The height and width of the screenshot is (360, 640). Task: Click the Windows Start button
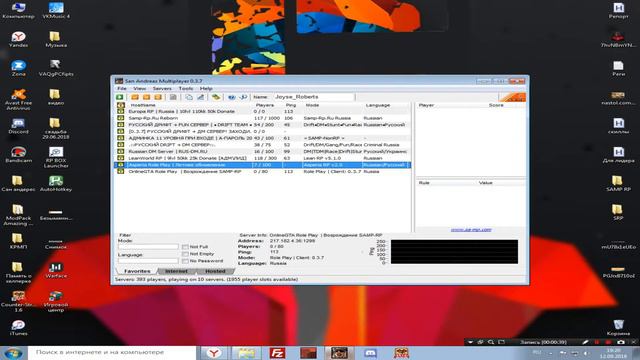pos(13,353)
